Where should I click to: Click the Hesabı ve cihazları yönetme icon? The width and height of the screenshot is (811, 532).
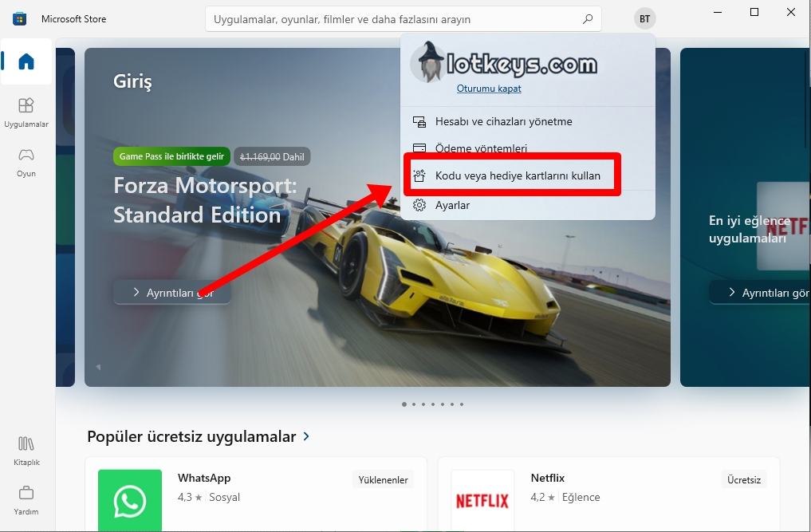tap(419, 121)
